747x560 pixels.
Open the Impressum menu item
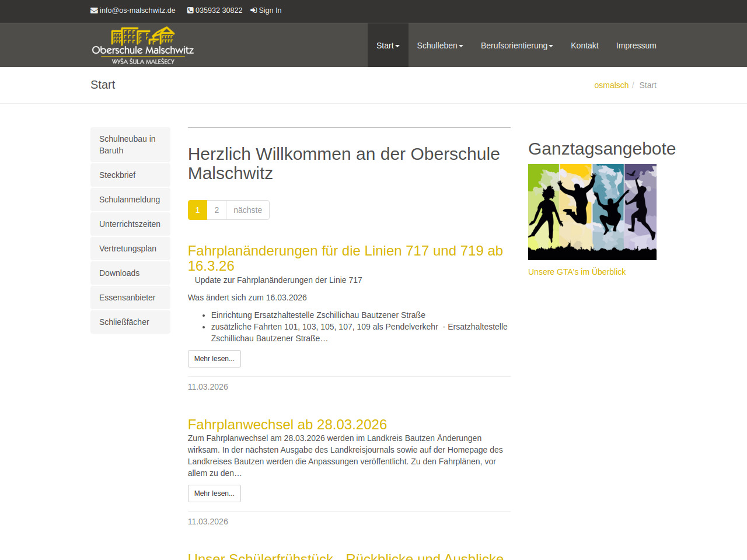[x=636, y=45]
